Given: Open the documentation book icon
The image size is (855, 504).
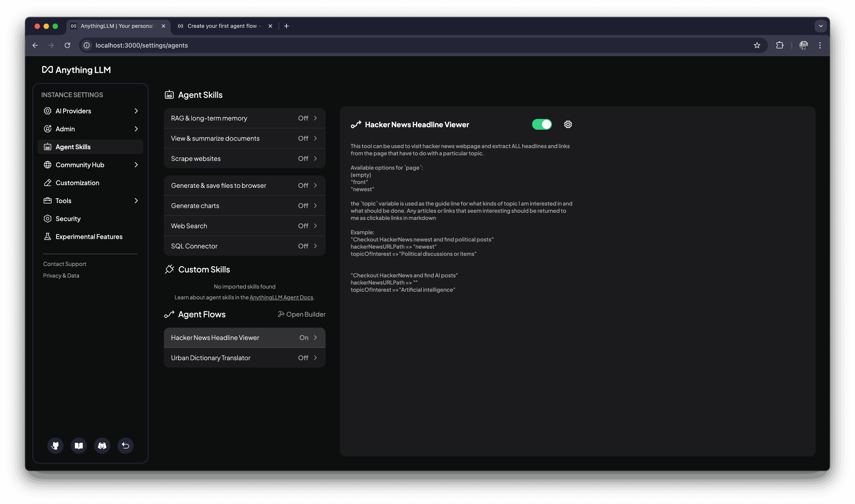Looking at the screenshot, I should (x=79, y=445).
